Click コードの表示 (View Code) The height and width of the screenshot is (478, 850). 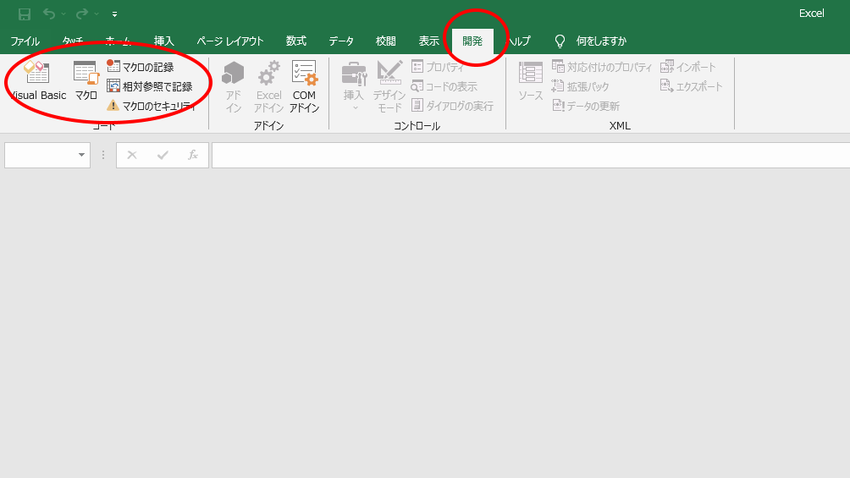click(x=445, y=86)
